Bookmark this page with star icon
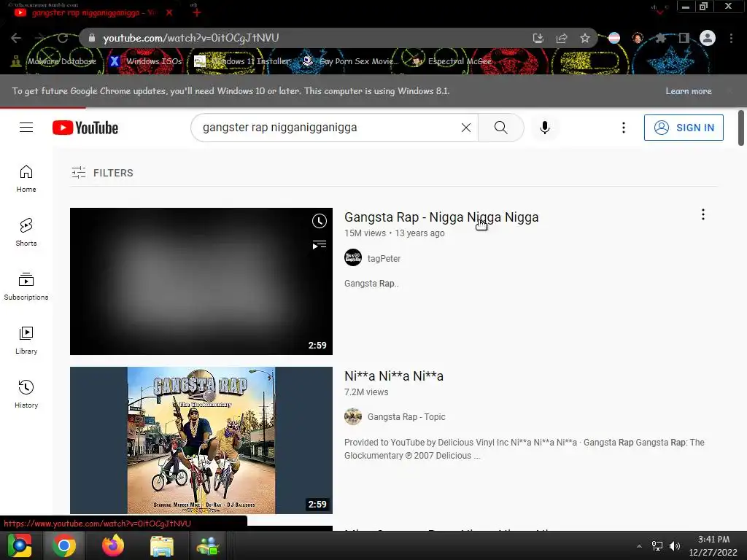This screenshot has height=560, width=747. pyautogui.click(x=585, y=38)
